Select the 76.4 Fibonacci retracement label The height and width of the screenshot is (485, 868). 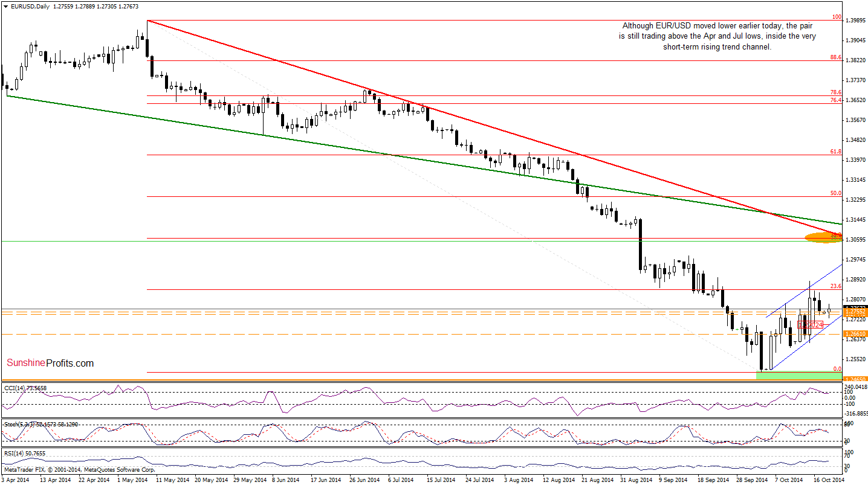(x=835, y=100)
